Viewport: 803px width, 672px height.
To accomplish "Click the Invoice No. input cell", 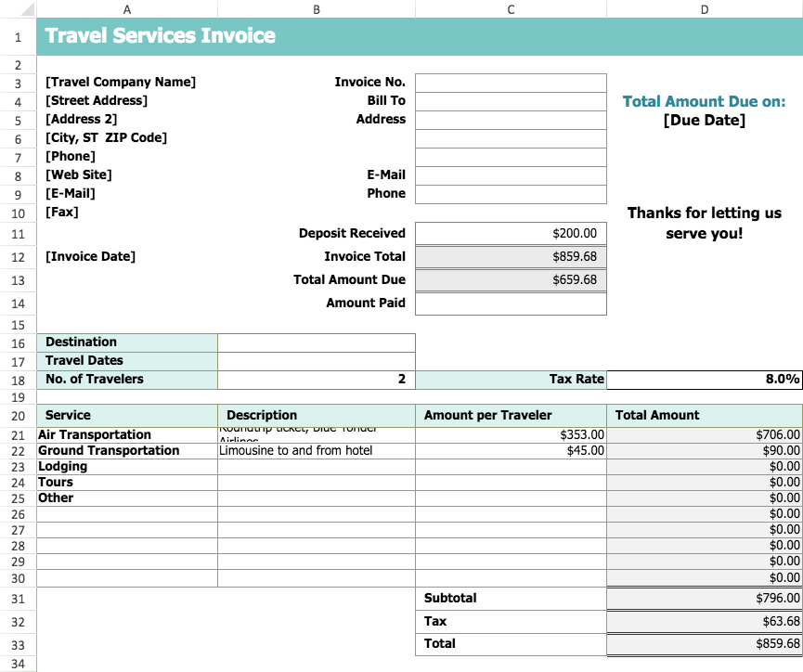I will pyautogui.click(x=512, y=83).
